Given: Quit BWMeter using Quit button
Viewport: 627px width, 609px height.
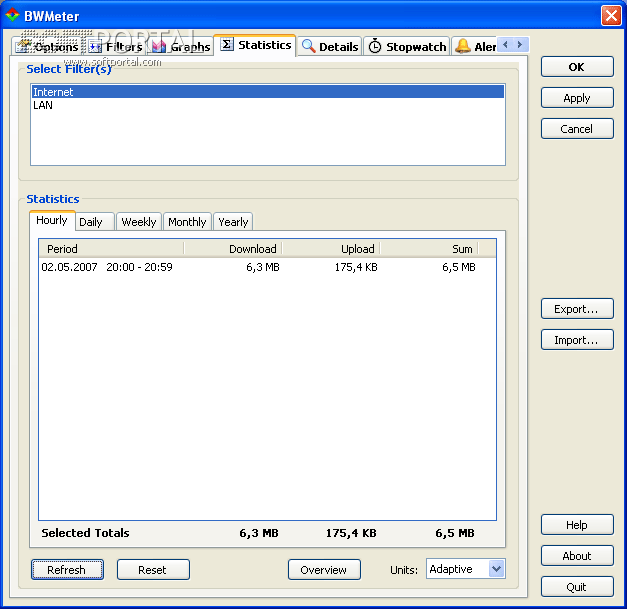Looking at the screenshot, I should [x=577, y=587].
